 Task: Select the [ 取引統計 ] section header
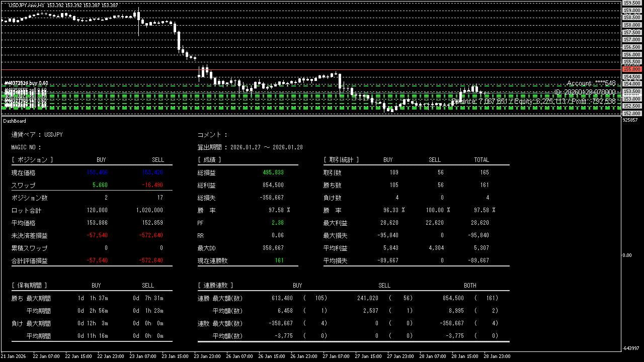point(341,160)
